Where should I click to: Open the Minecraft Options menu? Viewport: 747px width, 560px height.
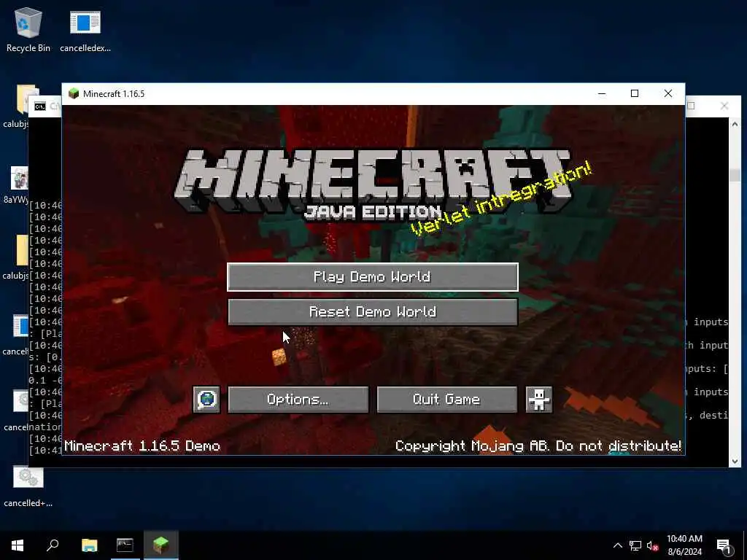coord(298,399)
